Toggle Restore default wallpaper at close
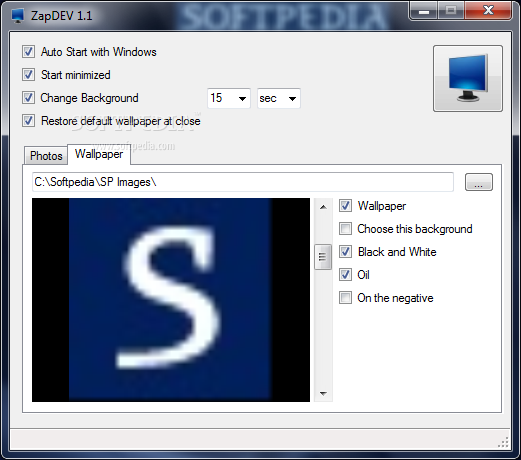Image resolution: width=521 pixels, height=460 pixels. pos(28,121)
